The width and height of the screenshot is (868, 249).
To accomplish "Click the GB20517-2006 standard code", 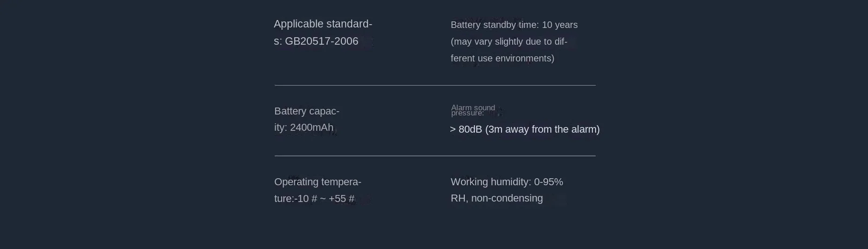I will coord(322,41).
